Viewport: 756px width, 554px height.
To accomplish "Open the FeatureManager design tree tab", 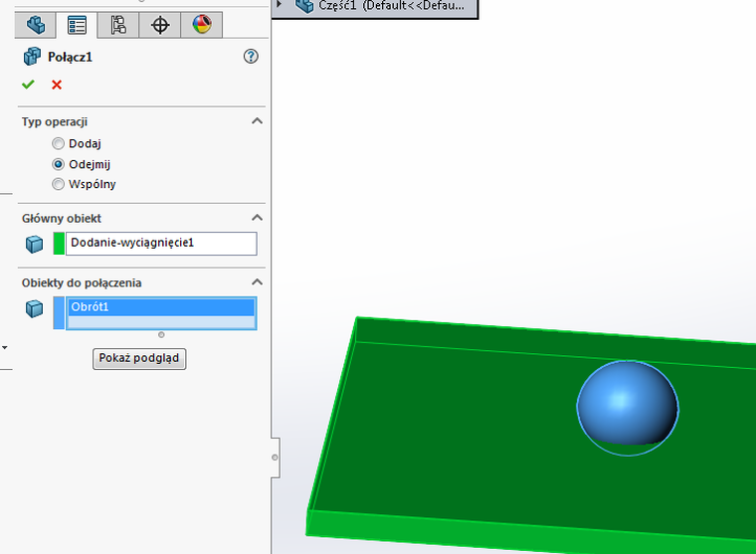I will point(36,25).
